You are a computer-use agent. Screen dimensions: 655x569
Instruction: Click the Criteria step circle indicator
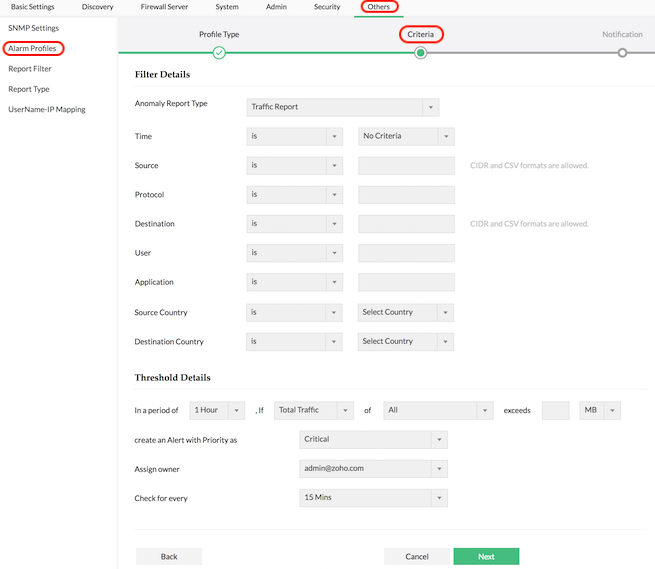(421, 53)
